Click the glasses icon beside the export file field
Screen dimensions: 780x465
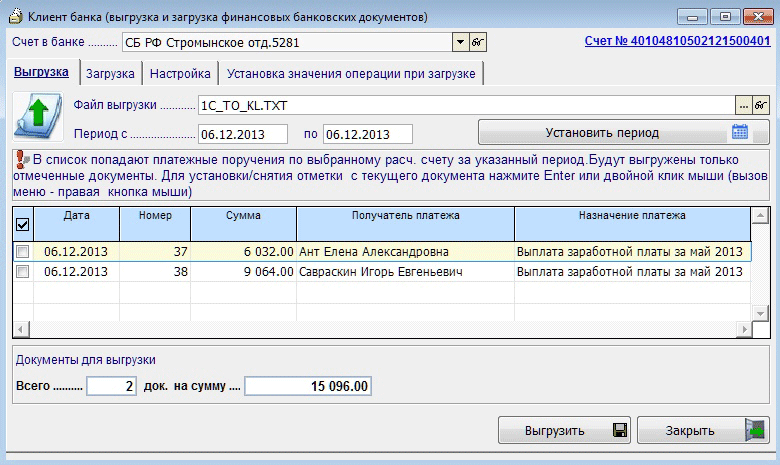[761, 105]
